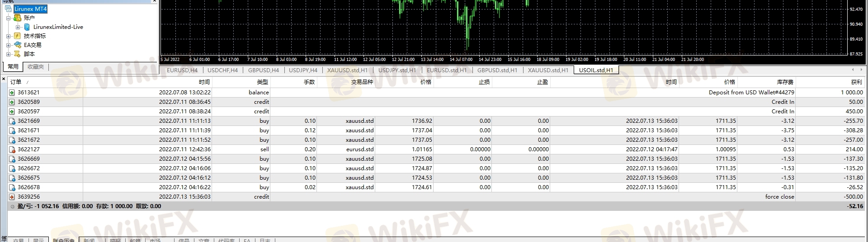The height and width of the screenshot is (242, 868).
Task: Click the sell trade icon of order 3622127
Action: (x=12, y=149)
